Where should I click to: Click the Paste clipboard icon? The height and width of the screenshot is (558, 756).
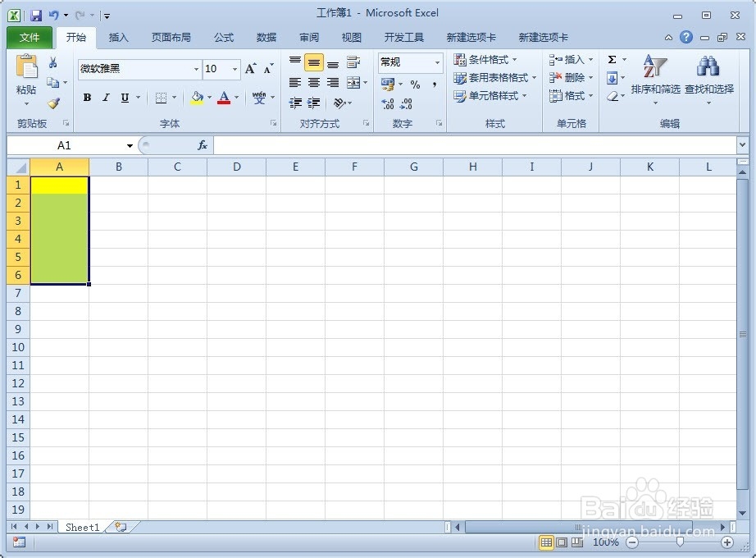coord(26,66)
